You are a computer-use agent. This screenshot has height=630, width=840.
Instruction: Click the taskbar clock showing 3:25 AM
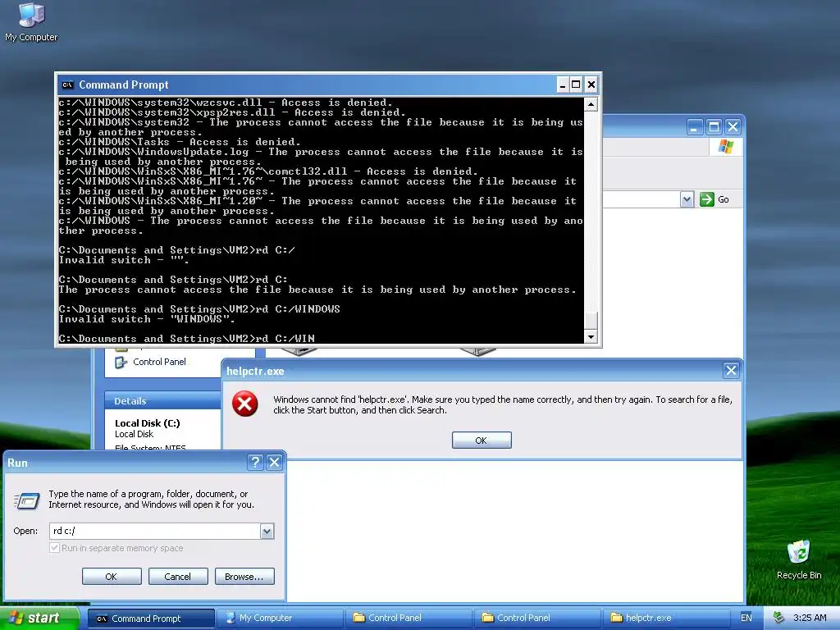pyautogui.click(x=810, y=618)
